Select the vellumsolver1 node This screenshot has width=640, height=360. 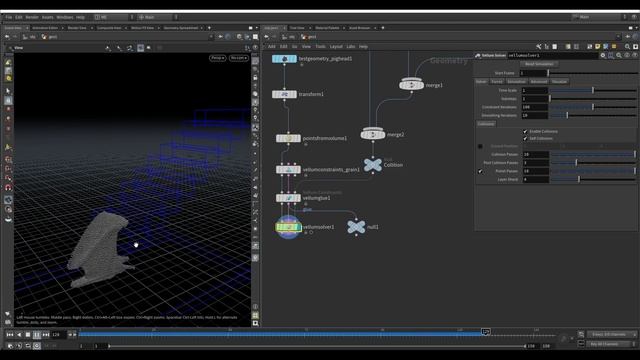point(288,227)
